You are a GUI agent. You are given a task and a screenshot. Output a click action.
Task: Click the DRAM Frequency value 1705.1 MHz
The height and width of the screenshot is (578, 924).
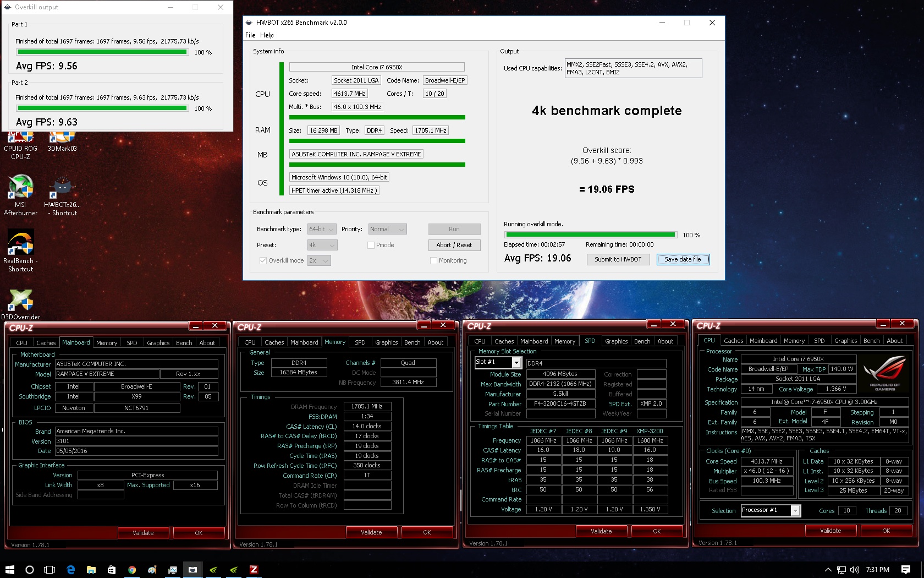[367, 406]
